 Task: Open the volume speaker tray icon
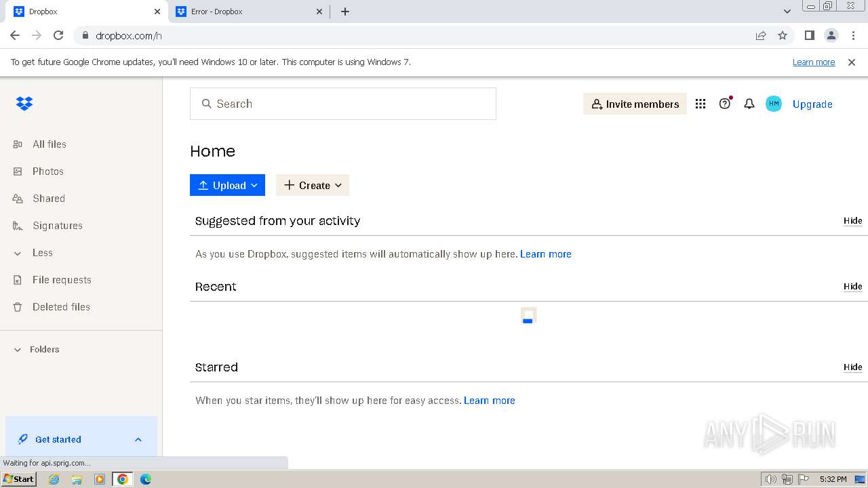[770, 479]
